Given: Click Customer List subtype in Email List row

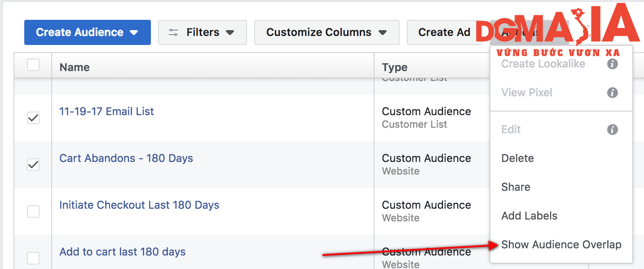Looking at the screenshot, I should coord(415,124).
